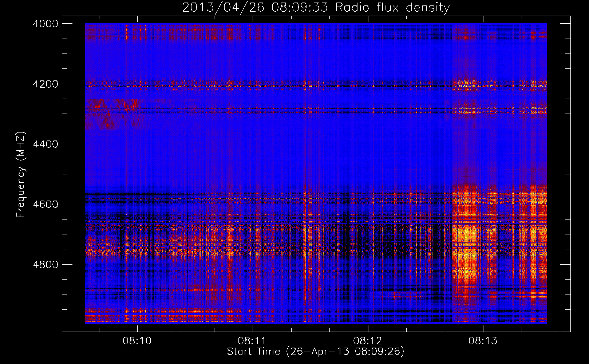This screenshot has height=364, width=589.
Task: Click the 08:10 time axis label
Action: point(137,341)
